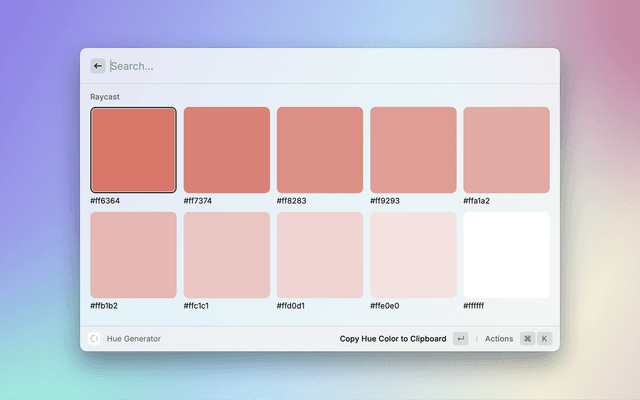
Task: Click Copy Hue Color to Clipboard
Action: point(393,339)
